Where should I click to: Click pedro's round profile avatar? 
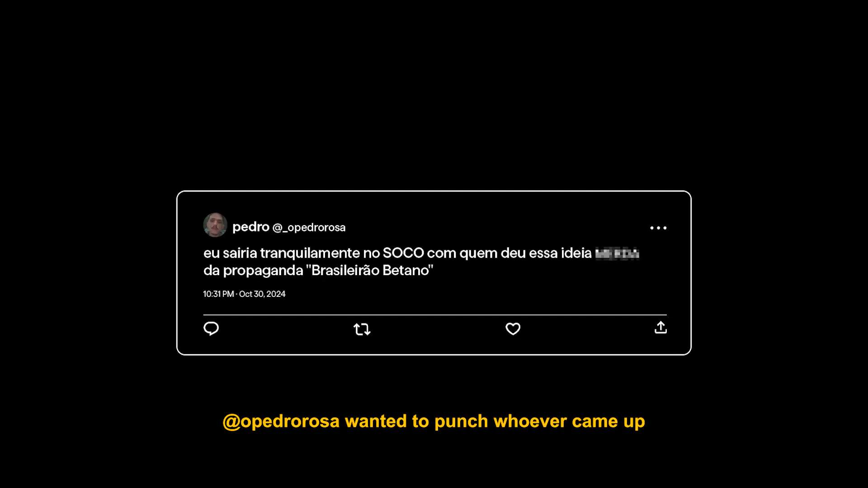pyautogui.click(x=215, y=225)
